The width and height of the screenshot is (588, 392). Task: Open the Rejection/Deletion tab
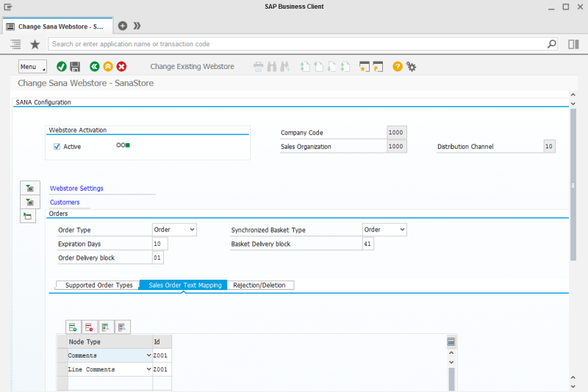[259, 286]
